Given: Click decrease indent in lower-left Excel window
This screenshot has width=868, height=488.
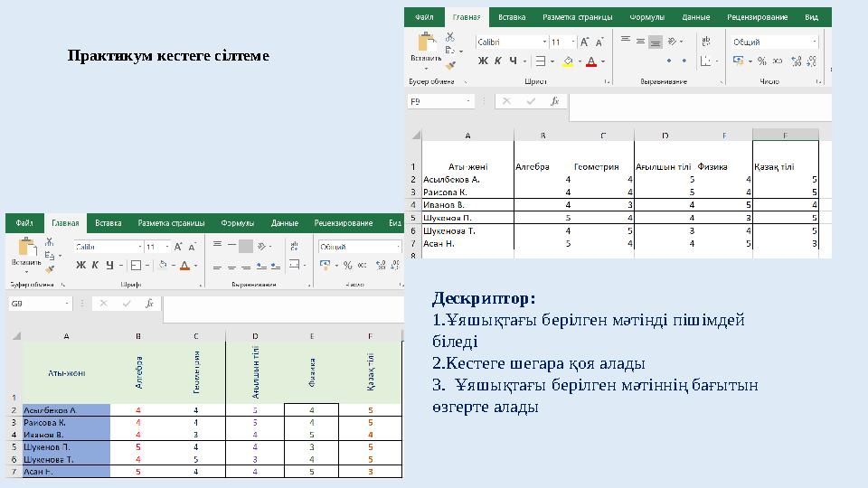Looking at the screenshot, I should click(x=261, y=267).
